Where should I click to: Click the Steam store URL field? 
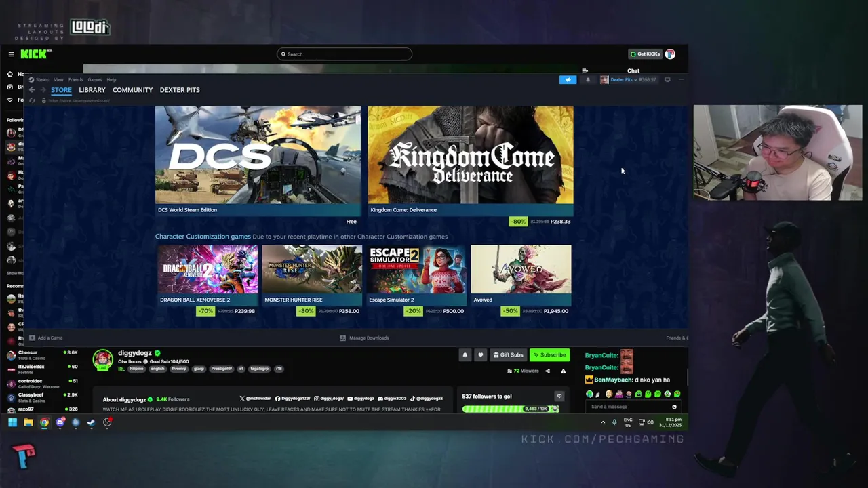pos(79,100)
